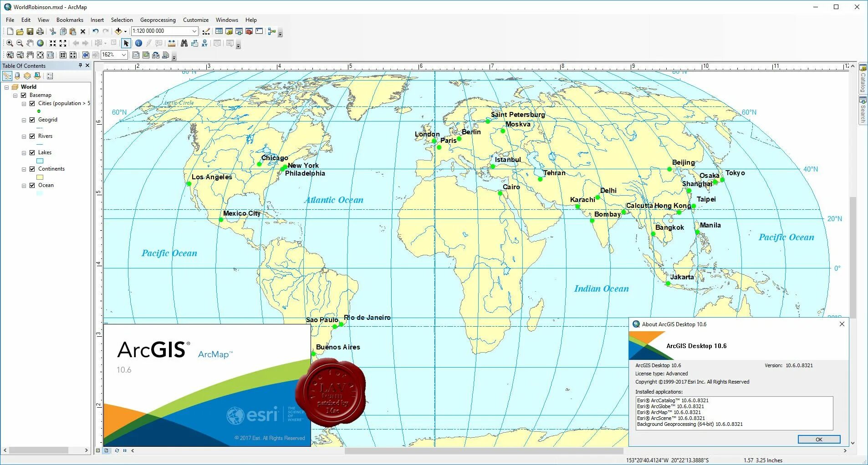This screenshot has height=465, width=868.
Task: Toggle the Geogrid layer visibility
Action: tap(32, 120)
